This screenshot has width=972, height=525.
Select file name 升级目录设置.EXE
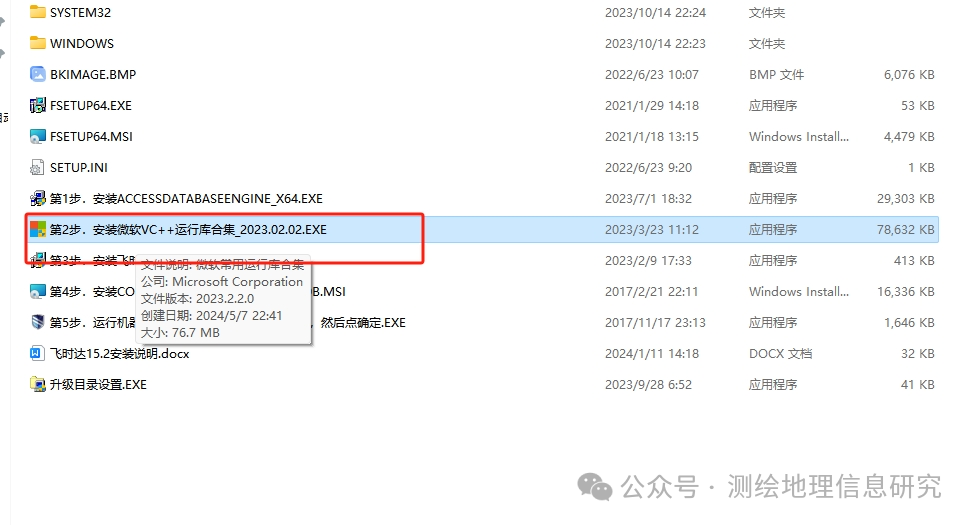point(99,384)
